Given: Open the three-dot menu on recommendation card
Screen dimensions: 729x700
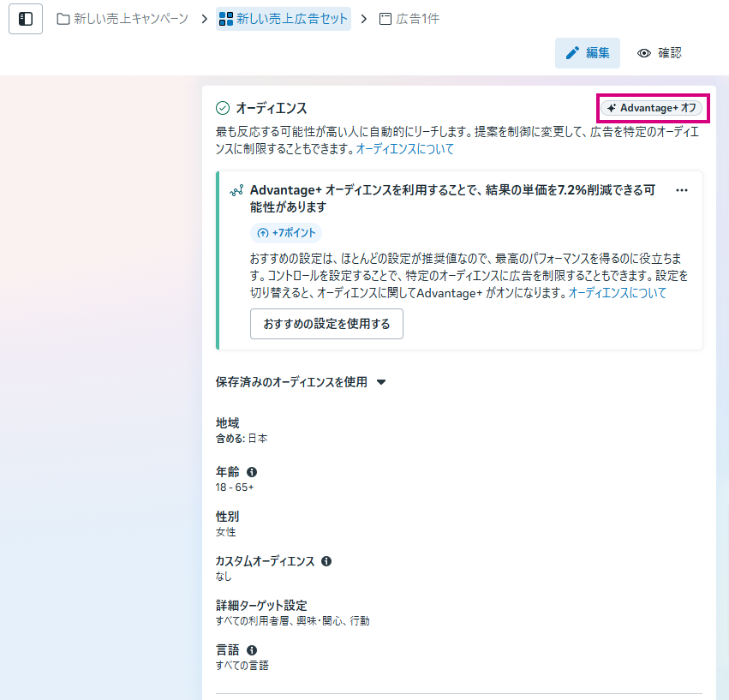Looking at the screenshot, I should click(x=682, y=190).
